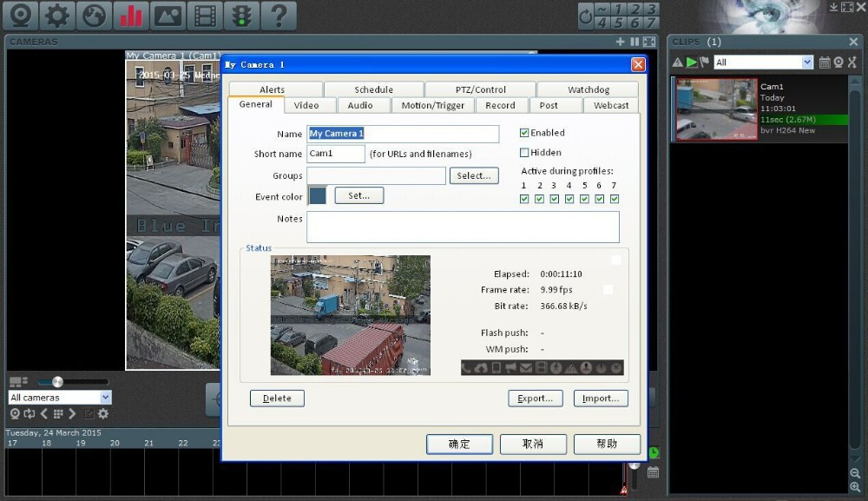Toggle the profile 1 active checkbox
Image resolution: width=868 pixels, height=501 pixels.
pyautogui.click(x=523, y=199)
